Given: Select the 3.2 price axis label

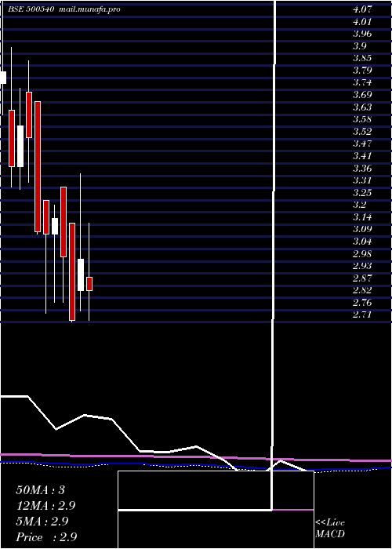Looking at the screenshot, I should 360,205.
